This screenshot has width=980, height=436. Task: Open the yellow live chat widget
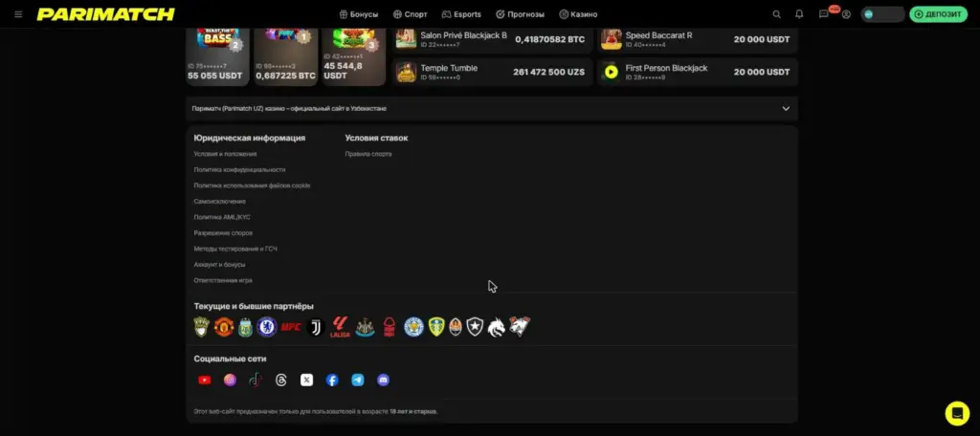(x=957, y=413)
